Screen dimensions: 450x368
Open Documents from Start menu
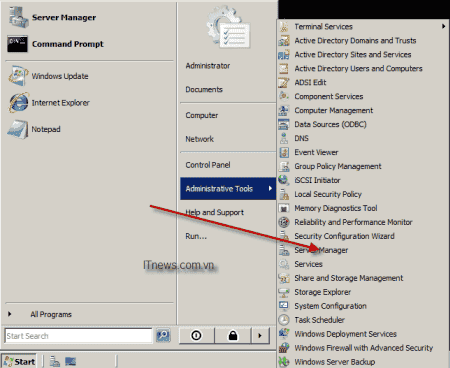tap(204, 89)
